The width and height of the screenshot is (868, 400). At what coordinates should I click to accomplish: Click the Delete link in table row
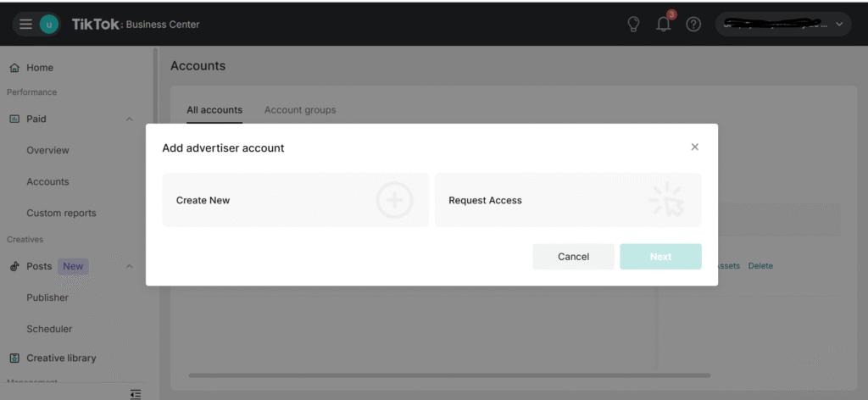tap(760, 266)
